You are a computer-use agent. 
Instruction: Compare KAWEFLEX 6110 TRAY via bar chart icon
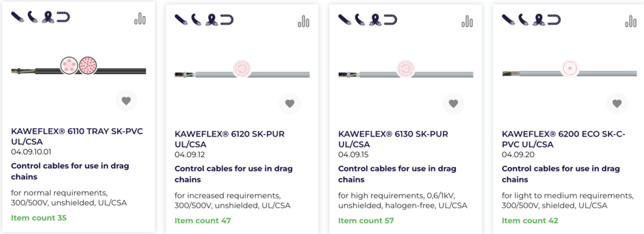tap(140, 18)
